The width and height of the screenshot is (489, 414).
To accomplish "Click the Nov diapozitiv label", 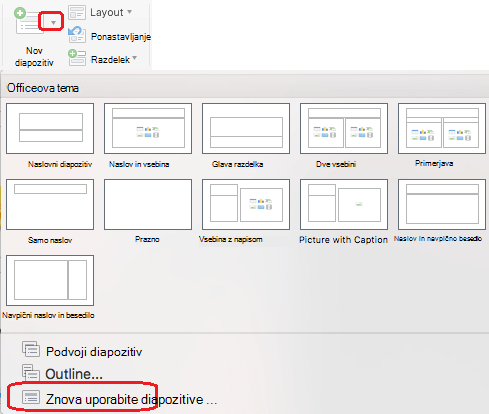I will [34, 57].
